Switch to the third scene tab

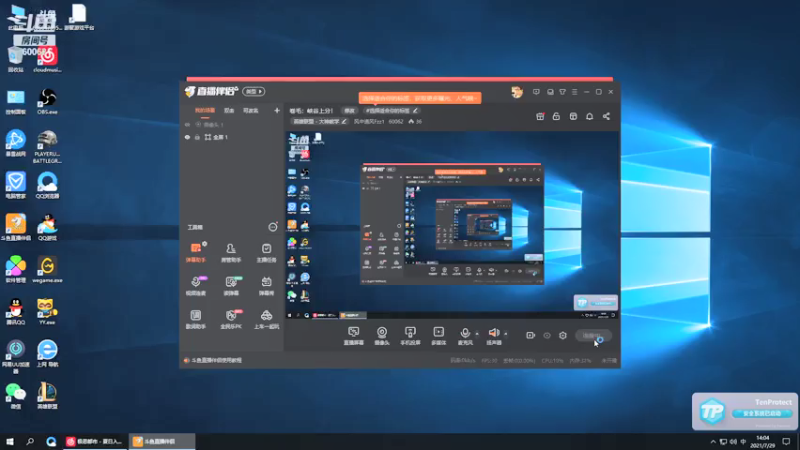pyautogui.click(x=251, y=110)
